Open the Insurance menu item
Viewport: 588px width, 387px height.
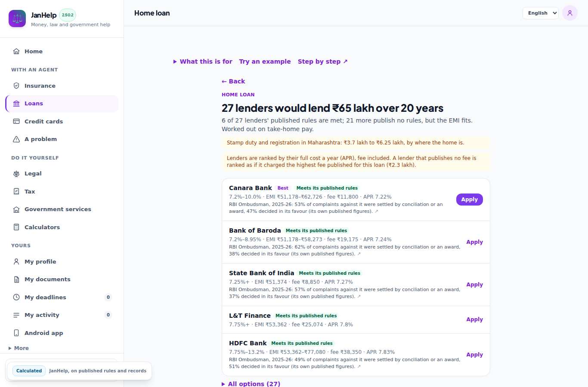pyautogui.click(x=62, y=86)
